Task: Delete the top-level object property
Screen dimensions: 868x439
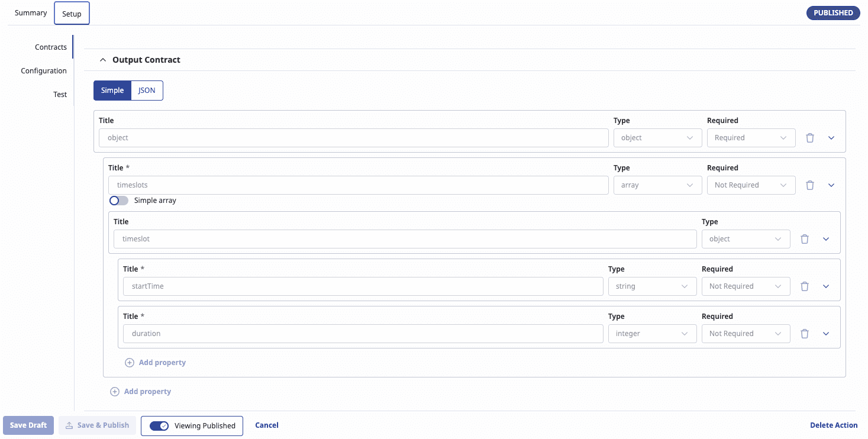Action: pyautogui.click(x=810, y=137)
